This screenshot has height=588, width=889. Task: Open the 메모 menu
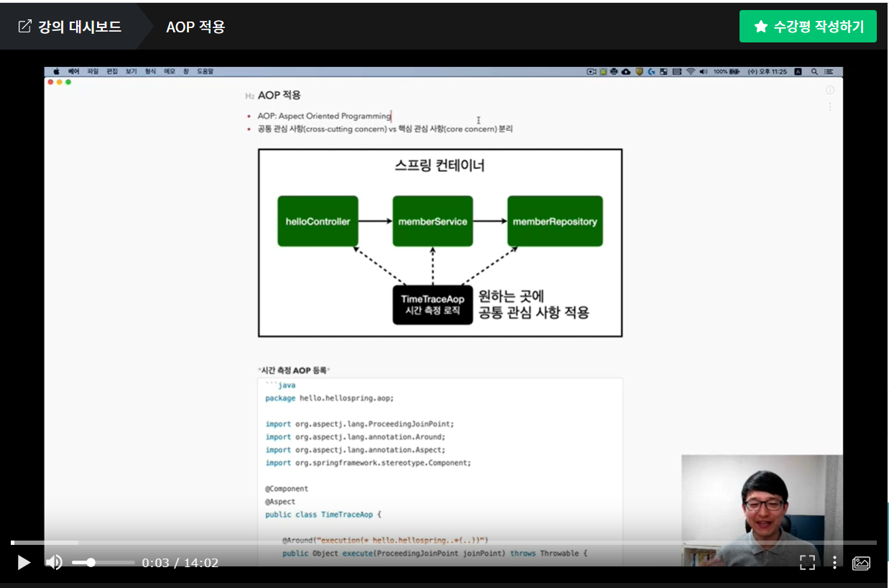(x=170, y=72)
